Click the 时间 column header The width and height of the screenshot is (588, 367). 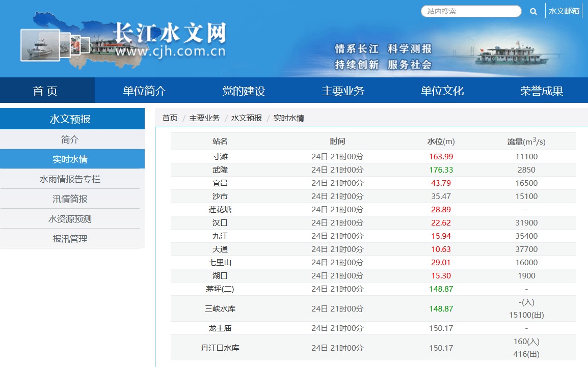tap(337, 141)
